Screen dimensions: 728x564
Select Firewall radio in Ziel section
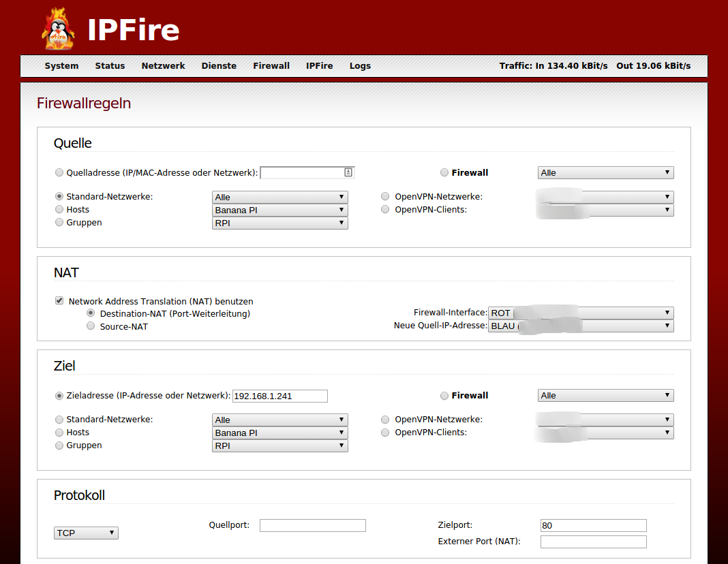[x=444, y=396]
